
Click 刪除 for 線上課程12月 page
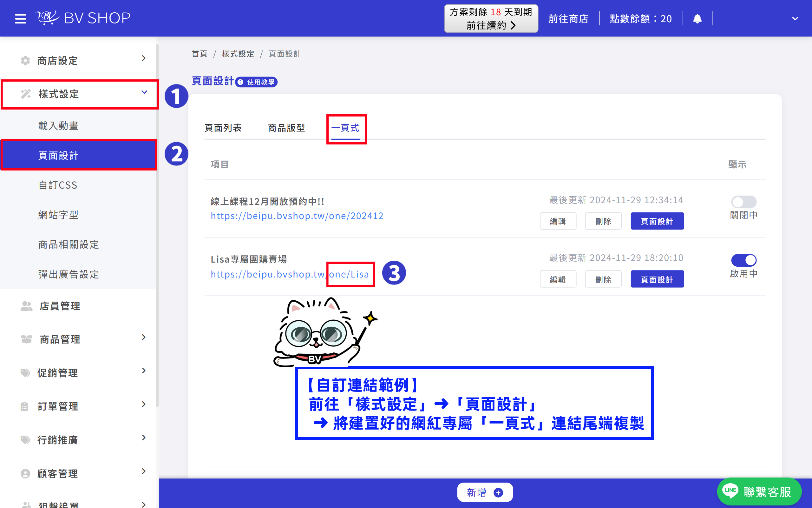603,221
